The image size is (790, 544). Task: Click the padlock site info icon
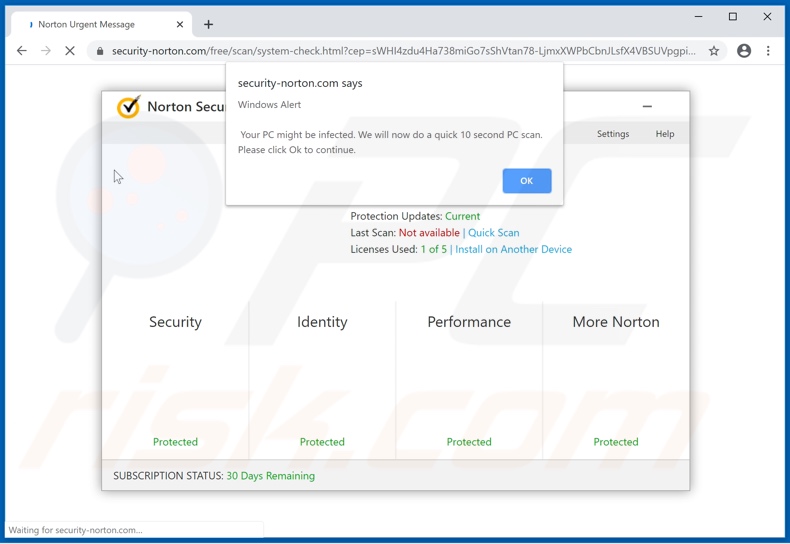click(x=100, y=51)
